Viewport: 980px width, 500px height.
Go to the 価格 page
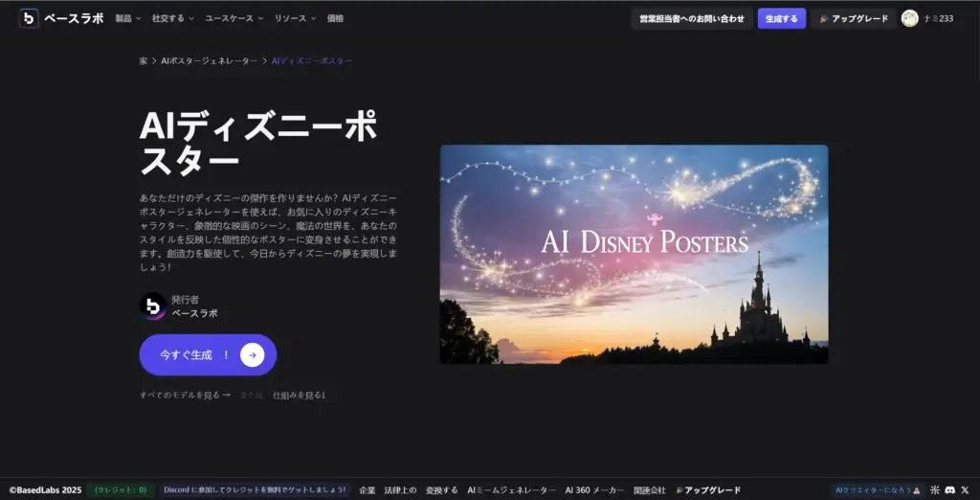click(x=335, y=19)
